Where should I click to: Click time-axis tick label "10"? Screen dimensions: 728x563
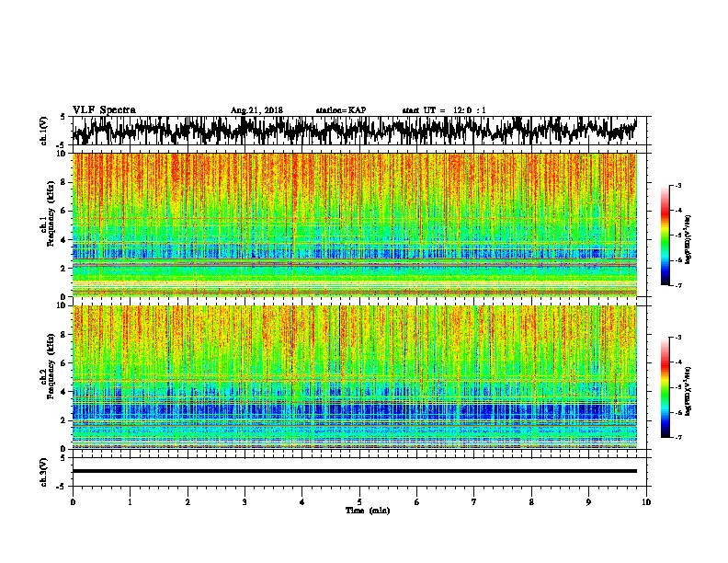[x=646, y=502]
